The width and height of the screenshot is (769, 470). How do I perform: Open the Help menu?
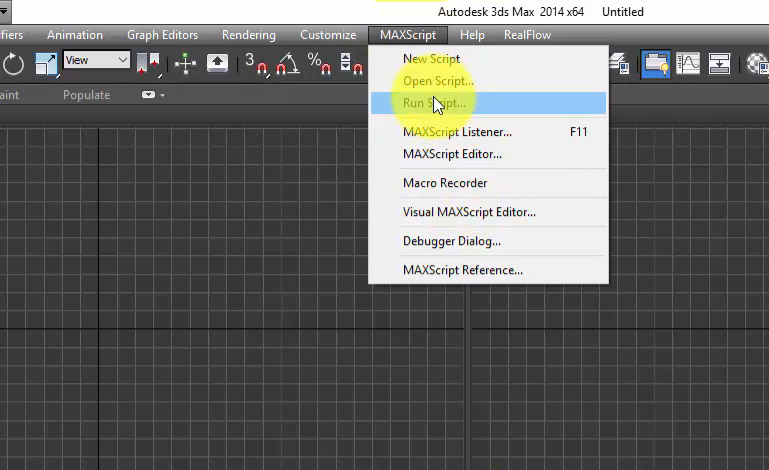click(x=472, y=35)
